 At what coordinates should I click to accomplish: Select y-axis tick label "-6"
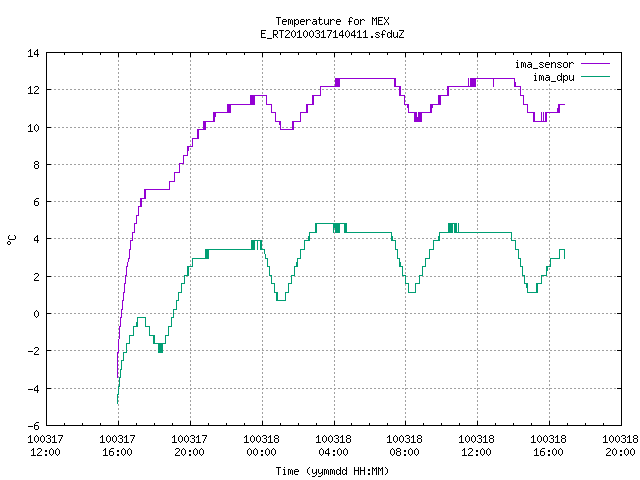(x=33, y=426)
